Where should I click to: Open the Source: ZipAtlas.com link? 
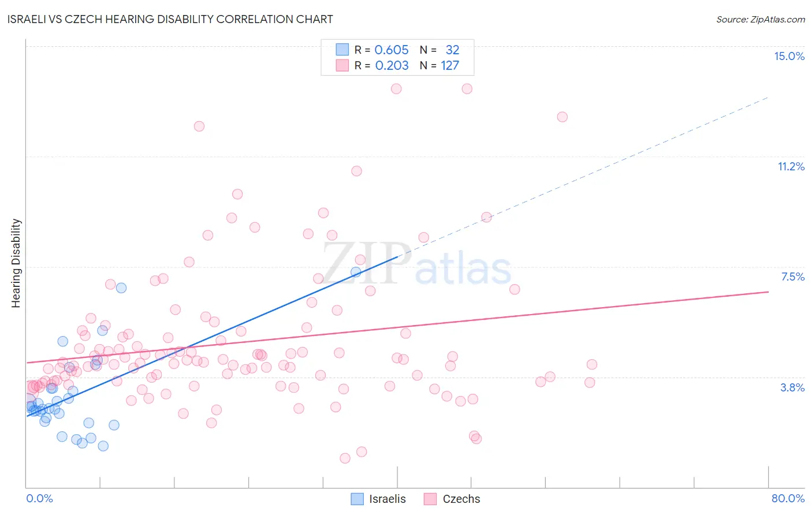(x=761, y=19)
